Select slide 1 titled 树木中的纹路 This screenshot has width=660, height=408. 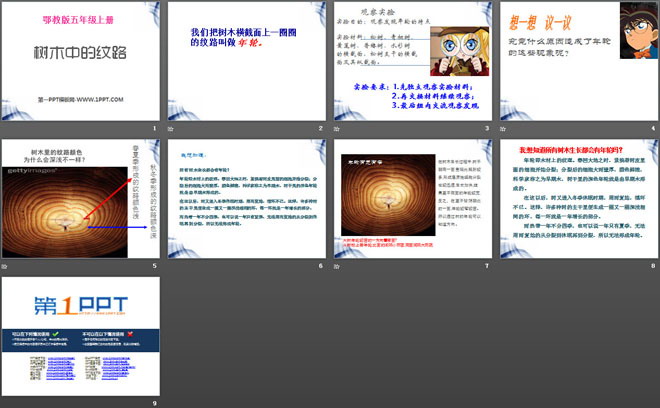click(80, 61)
